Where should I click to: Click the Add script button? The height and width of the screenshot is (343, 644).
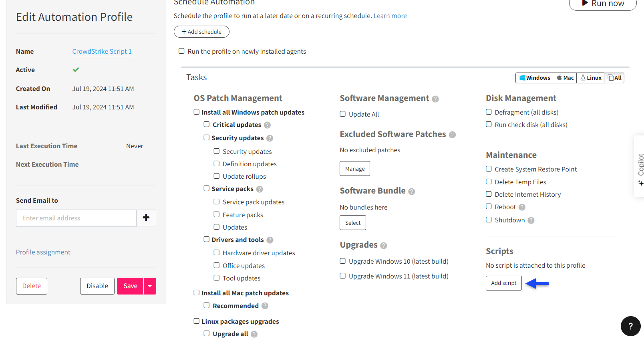coord(503,283)
